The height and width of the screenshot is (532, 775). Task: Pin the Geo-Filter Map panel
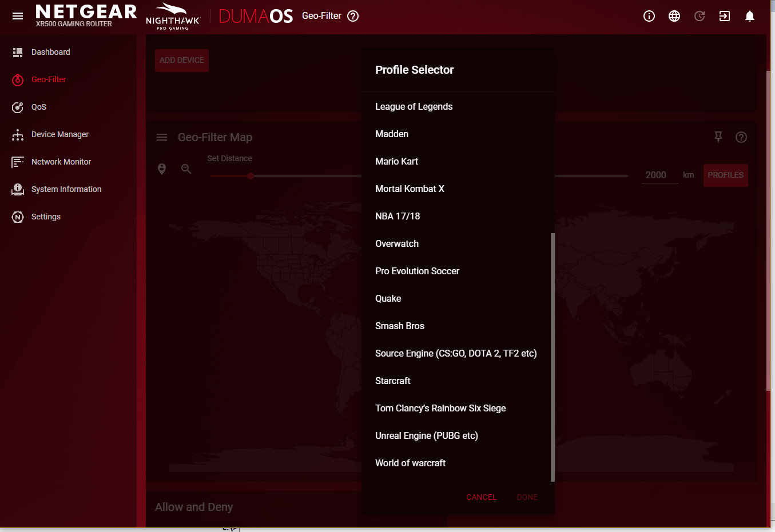click(718, 137)
